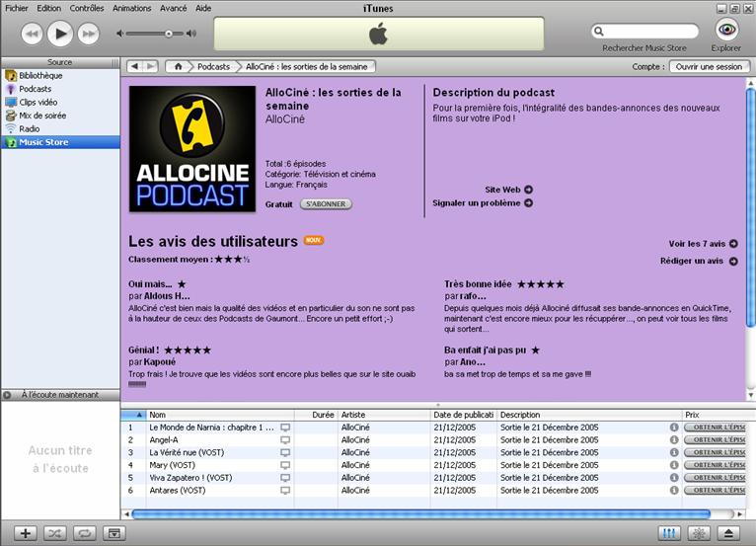756x546 pixels.
Task: Click info icon on Viva Zapatero row
Action: pos(674,478)
